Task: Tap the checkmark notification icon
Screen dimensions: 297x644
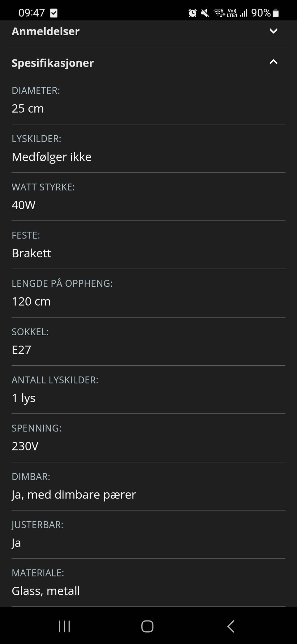Action: point(54,13)
